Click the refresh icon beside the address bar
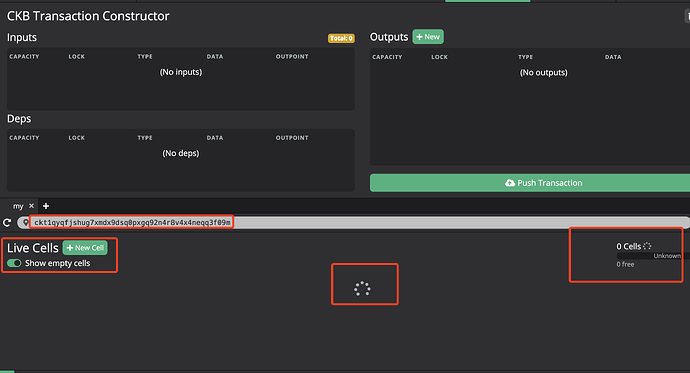Screen dimensions: 690x373 [x=7, y=223]
